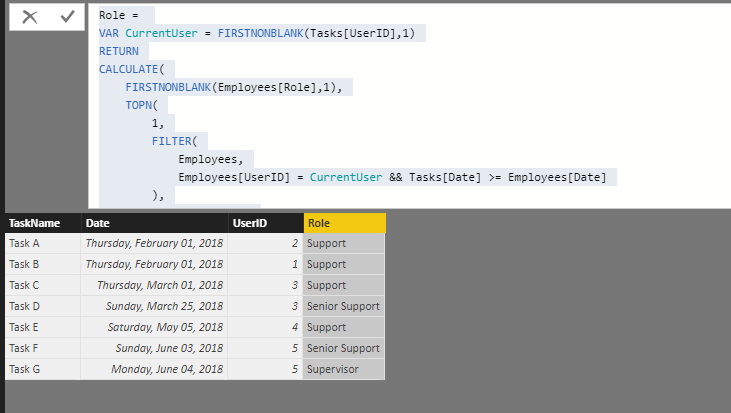This screenshot has width=731, height=413.
Task: Select cell 'Task G'
Action: click(43, 369)
